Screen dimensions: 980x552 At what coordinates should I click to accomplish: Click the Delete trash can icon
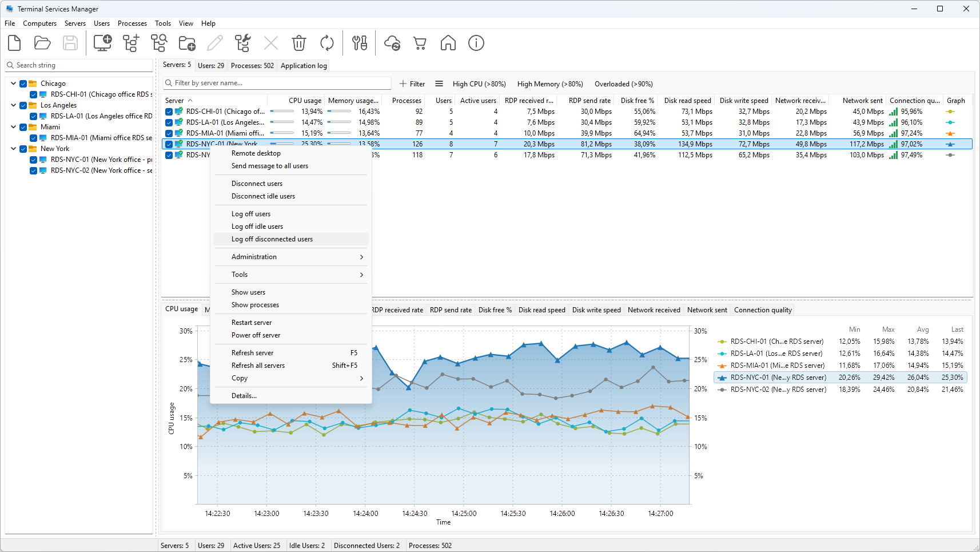click(x=299, y=43)
